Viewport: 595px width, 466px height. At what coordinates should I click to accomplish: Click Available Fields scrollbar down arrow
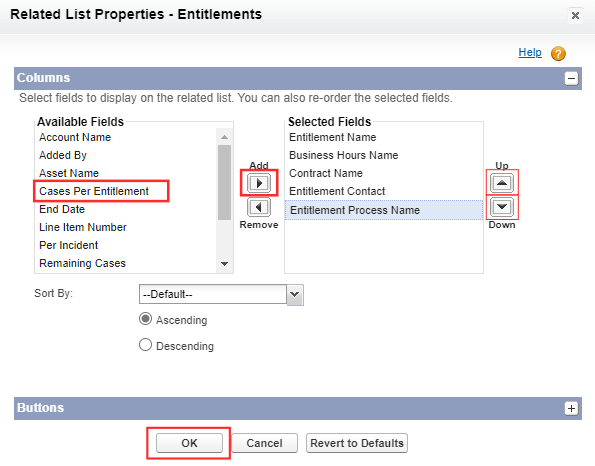click(x=224, y=264)
